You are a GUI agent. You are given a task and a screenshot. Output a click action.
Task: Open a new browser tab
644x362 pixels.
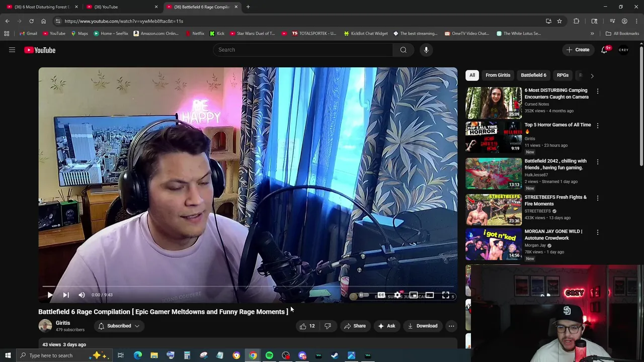pyautogui.click(x=248, y=7)
